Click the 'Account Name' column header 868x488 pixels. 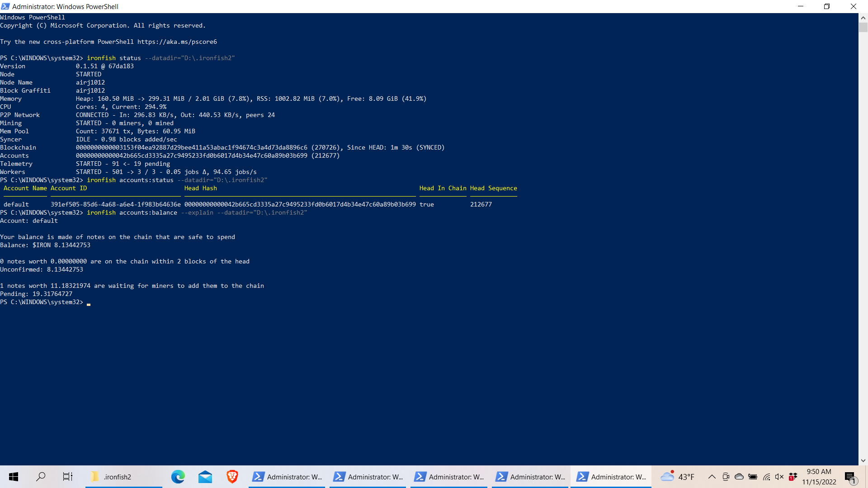click(x=25, y=188)
